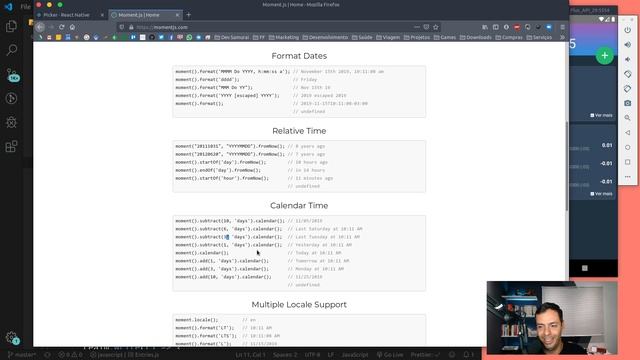Image resolution: width=640 pixels, height=360 pixels.
Task: Take emulator screenshot with camera icon
Action: coord(628,103)
